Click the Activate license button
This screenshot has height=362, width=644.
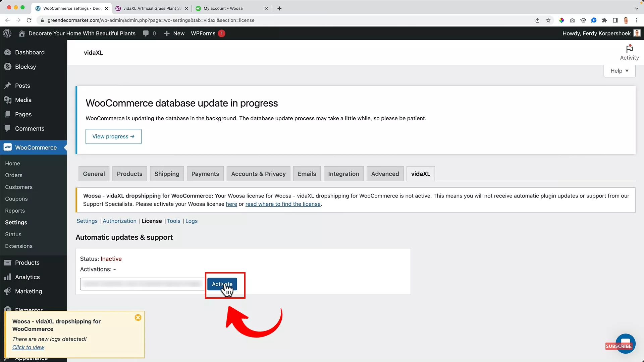[x=222, y=284]
